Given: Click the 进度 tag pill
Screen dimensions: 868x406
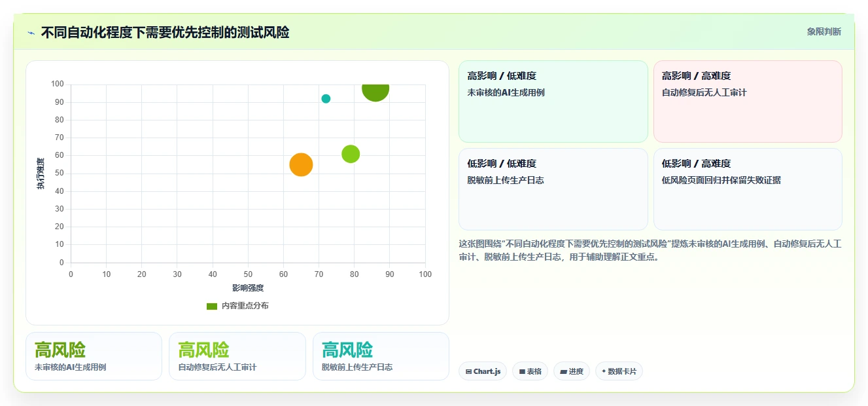Looking at the screenshot, I should [x=572, y=371].
